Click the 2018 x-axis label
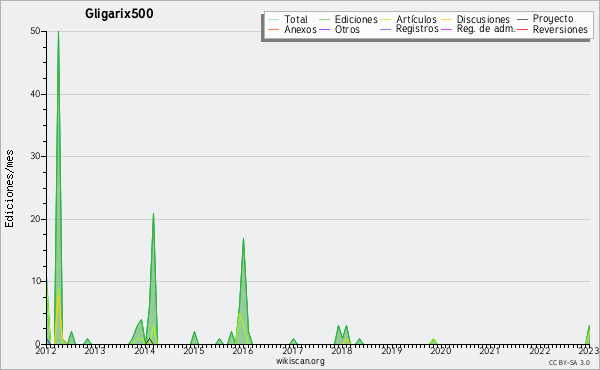The image size is (600, 370). click(x=342, y=351)
